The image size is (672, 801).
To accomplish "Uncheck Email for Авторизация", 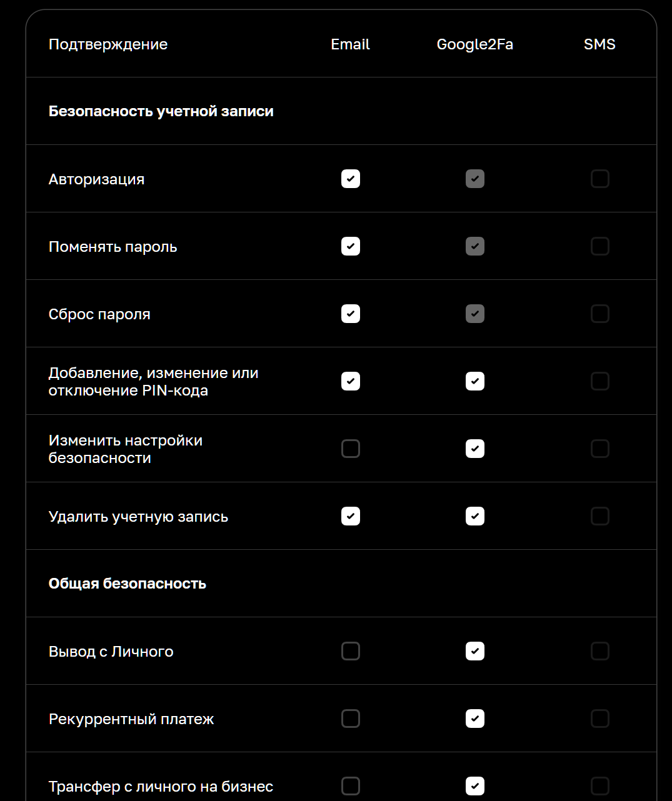I will coord(351,179).
